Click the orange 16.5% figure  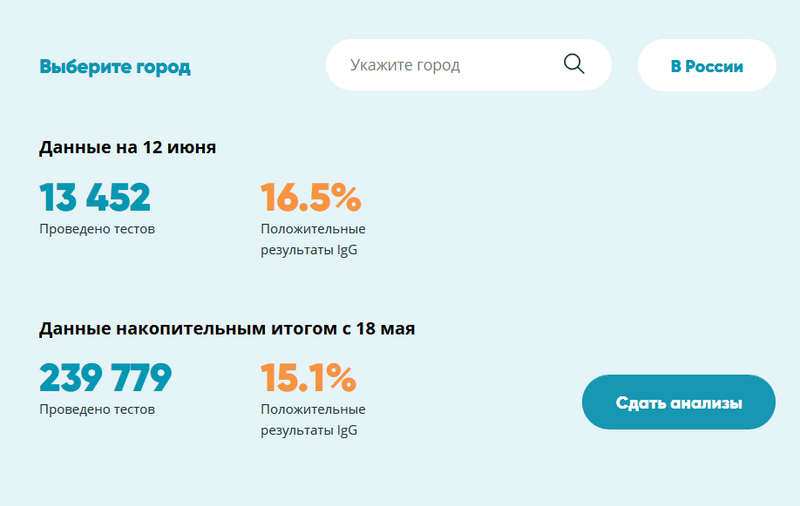(x=310, y=198)
